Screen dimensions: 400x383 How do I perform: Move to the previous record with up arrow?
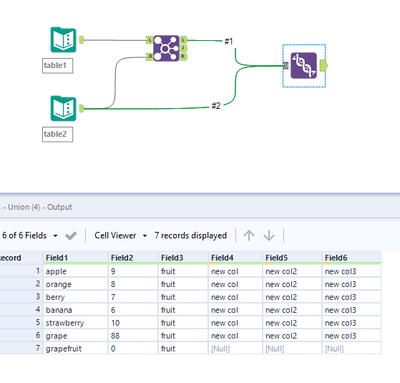click(x=249, y=236)
